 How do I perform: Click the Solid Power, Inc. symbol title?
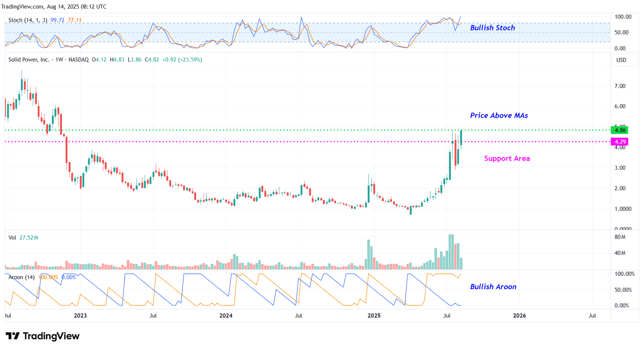(29, 60)
